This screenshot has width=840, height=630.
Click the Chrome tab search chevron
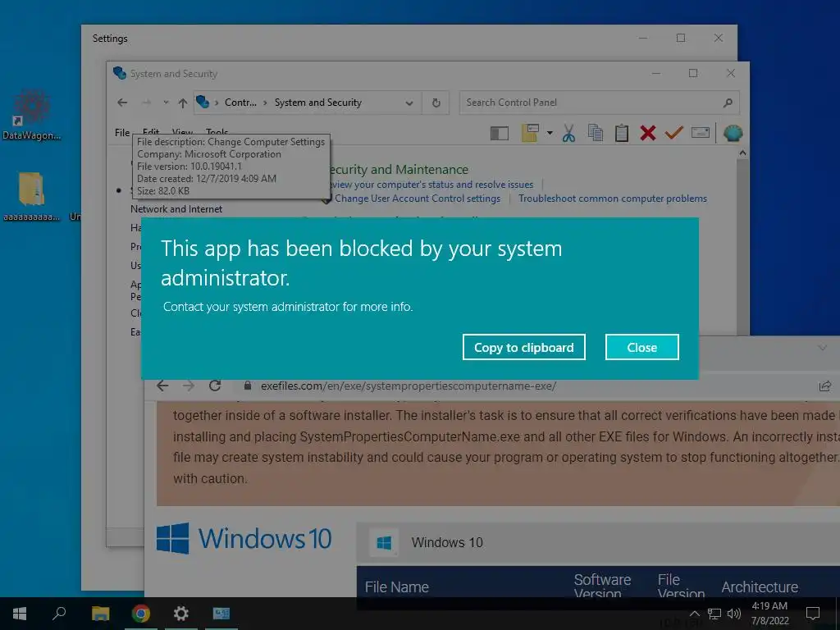822,348
